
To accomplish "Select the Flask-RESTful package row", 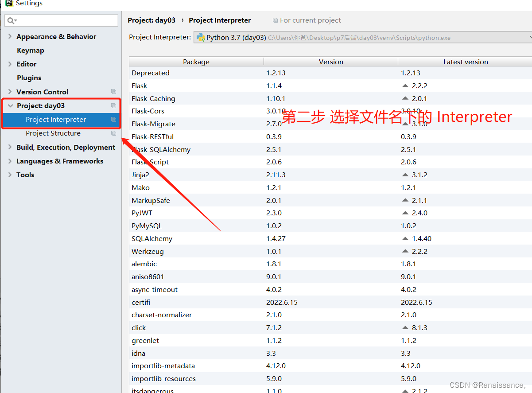I will click(x=330, y=136).
